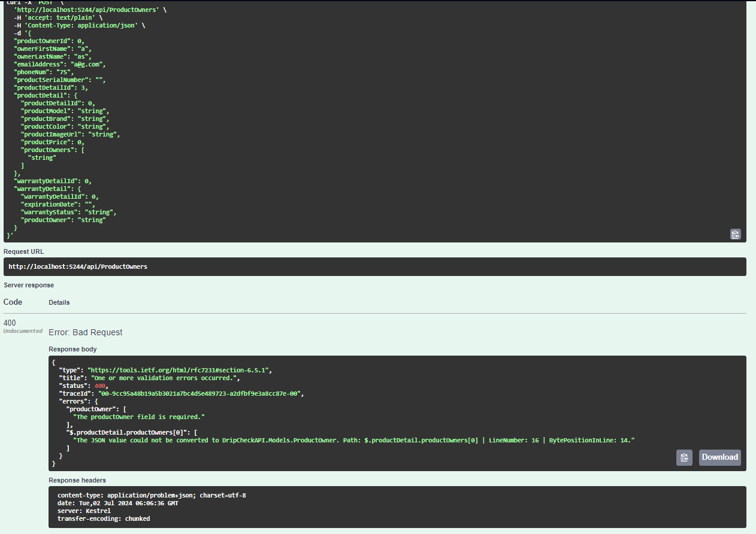The height and width of the screenshot is (534, 756).
Task: Click the warrantyStatus line in curl
Action: 69,212
